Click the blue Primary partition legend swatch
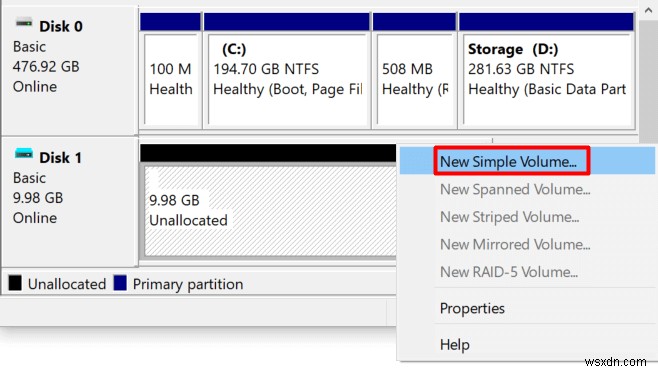 [120, 283]
